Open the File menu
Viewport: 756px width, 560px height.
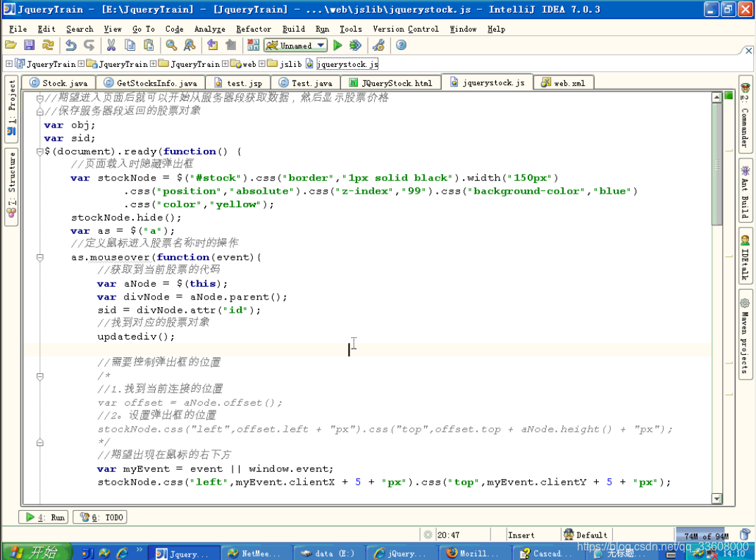point(18,29)
